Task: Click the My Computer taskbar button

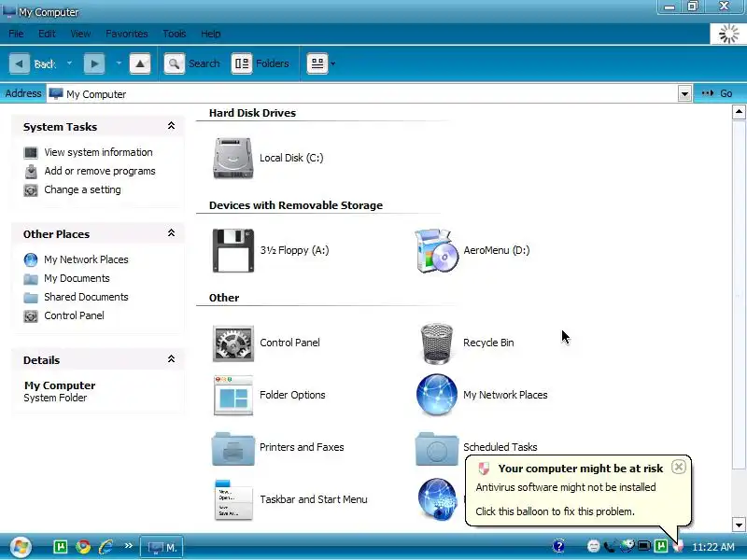Action: click(162, 547)
